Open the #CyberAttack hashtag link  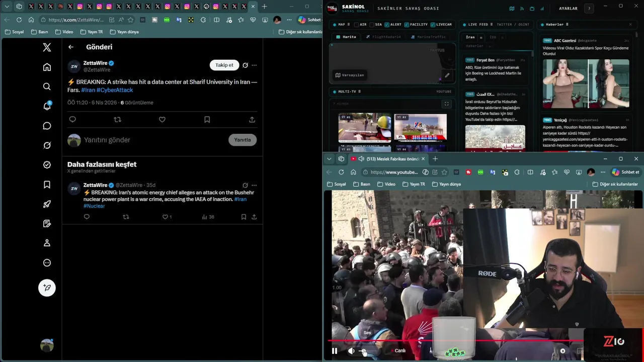(x=115, y=90)
